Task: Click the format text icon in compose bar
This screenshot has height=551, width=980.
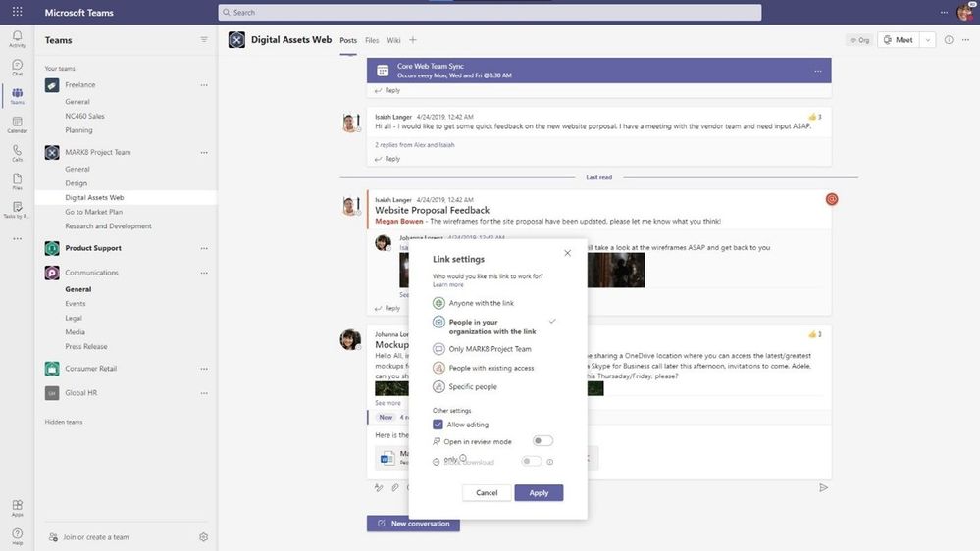Action: tap(378, 487)
